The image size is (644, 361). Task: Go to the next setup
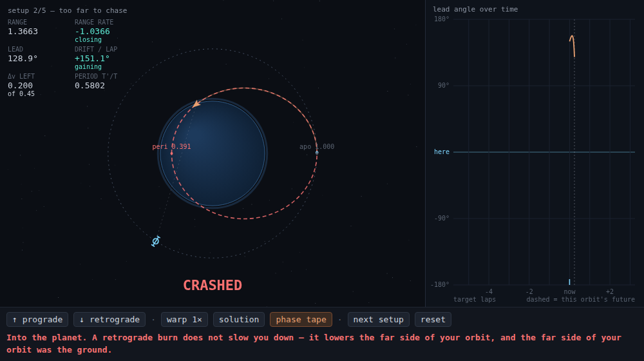pos(378,320)
